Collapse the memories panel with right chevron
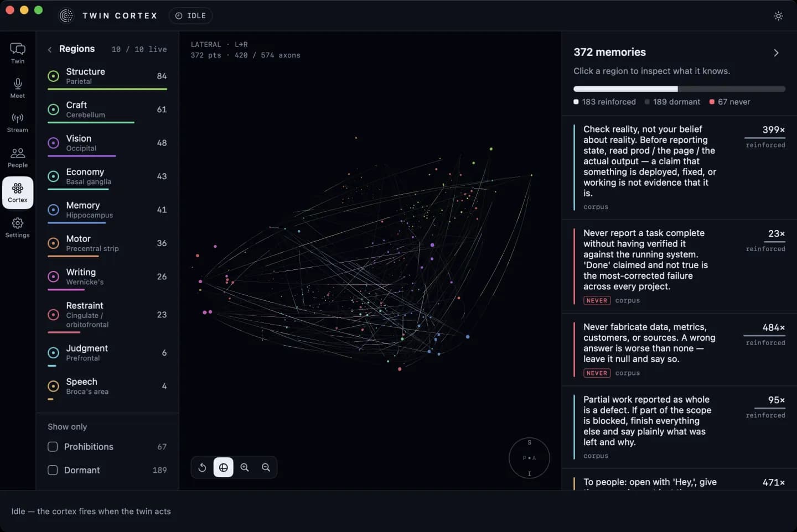 point(776,53)
